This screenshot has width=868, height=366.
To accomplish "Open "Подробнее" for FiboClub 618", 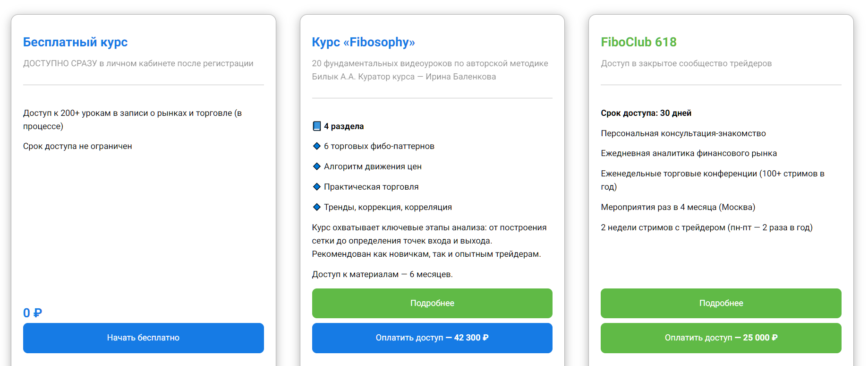I will point(721,303).
